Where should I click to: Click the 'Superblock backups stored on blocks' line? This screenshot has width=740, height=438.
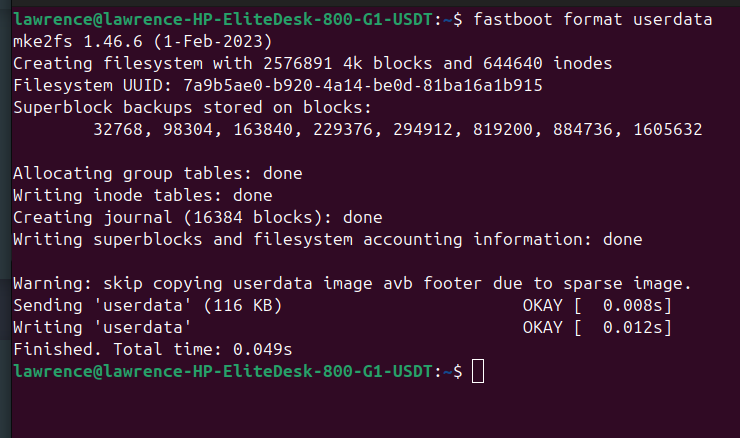[x=193, y=108]
